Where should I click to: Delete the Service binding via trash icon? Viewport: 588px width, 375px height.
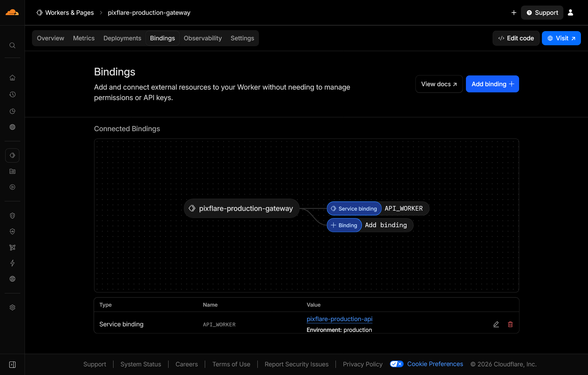pyautogui.click(x=510, y=324)
